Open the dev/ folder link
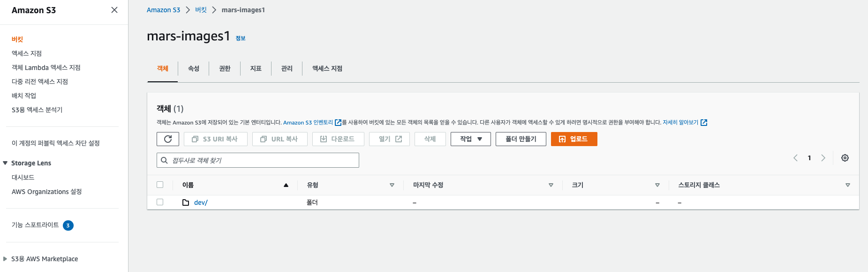Screen dimensions: 868x272 click(x=201, y=202)
